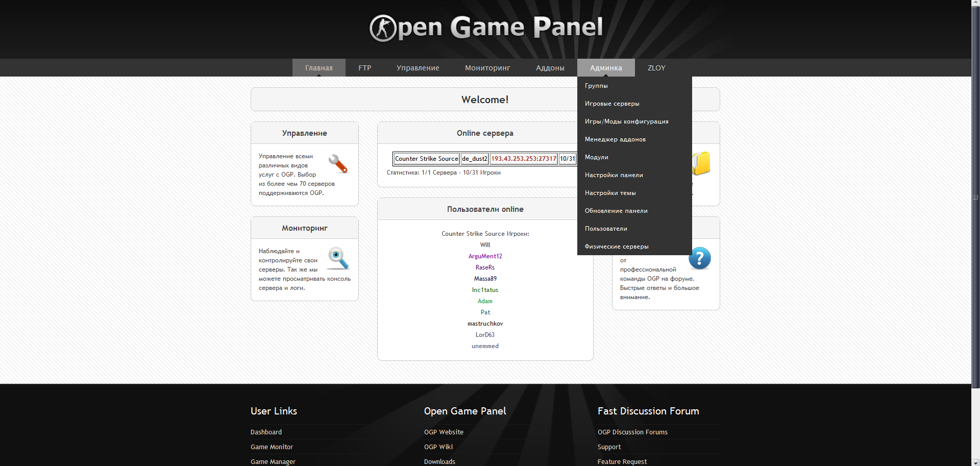
Task: Click player name Adam
Action: (x=485, y=301)
